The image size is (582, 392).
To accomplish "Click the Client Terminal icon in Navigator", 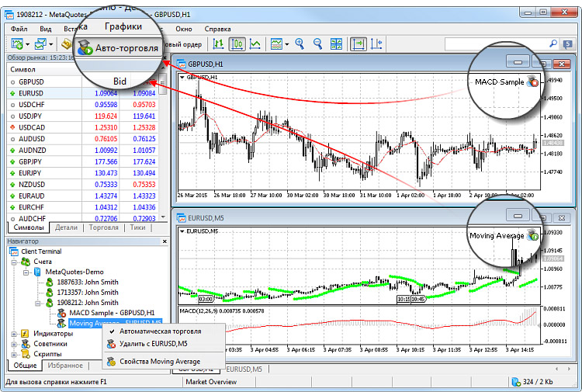I will [x=14, y=252].
